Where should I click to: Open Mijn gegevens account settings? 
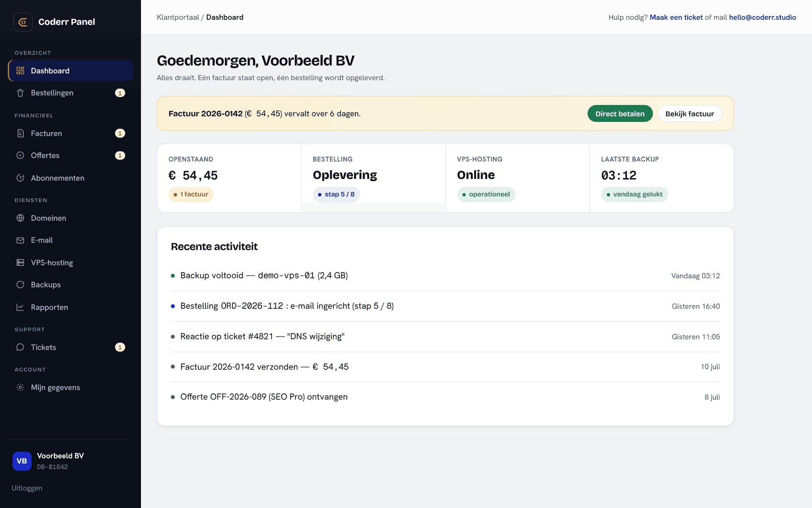pyautogui.click(x=71, y=387)
